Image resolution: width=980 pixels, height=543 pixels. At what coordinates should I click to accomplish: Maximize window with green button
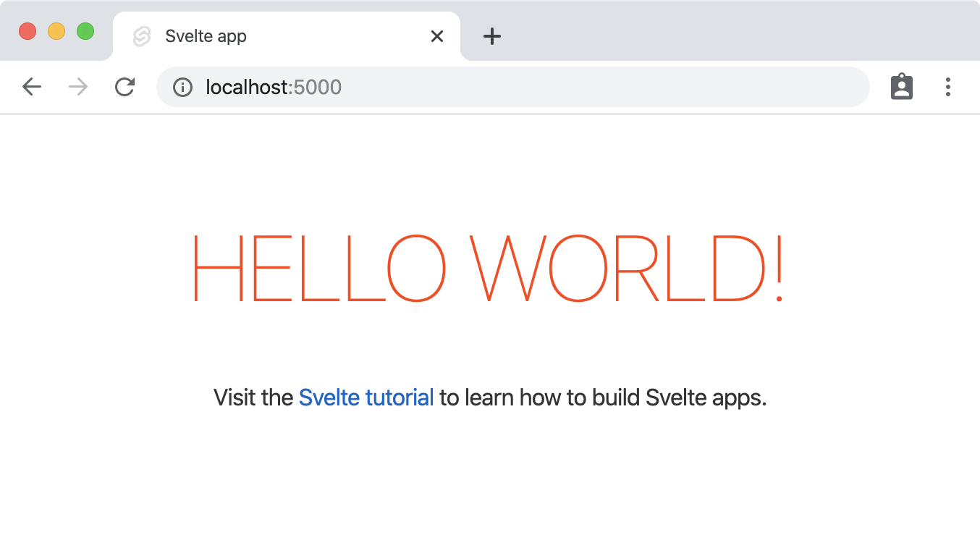(x=85, y=31)
